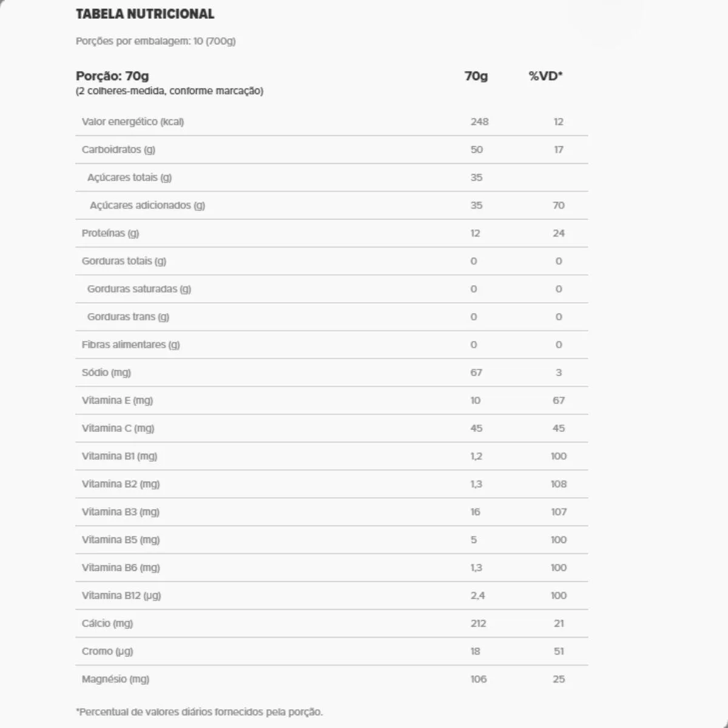Click the TABELA NUTRICIONAL heading
This screenshot has height=728, width=728.
145,14
